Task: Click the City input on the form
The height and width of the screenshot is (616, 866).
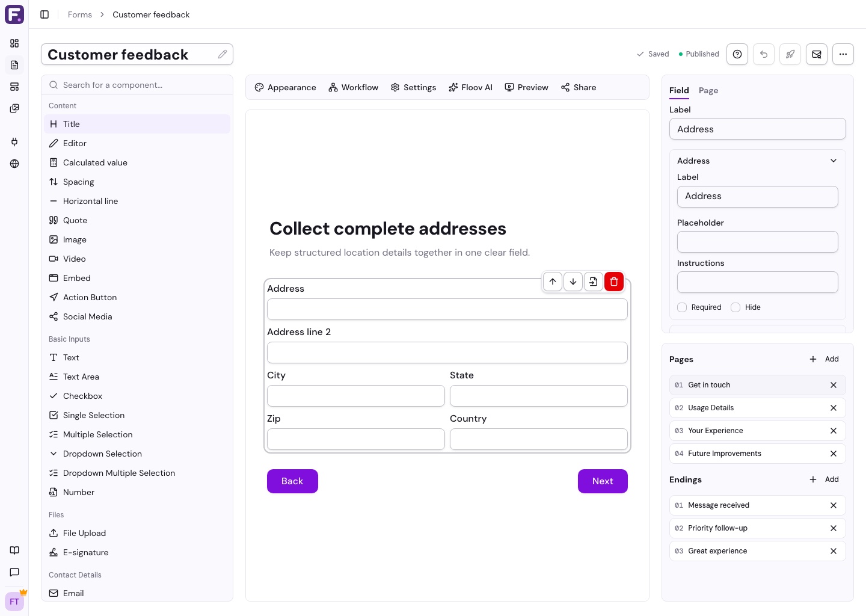Action: tap(356, 396)
